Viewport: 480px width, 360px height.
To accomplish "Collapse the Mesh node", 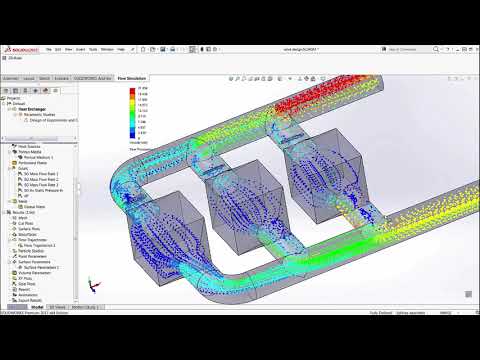I will point(9,201).
